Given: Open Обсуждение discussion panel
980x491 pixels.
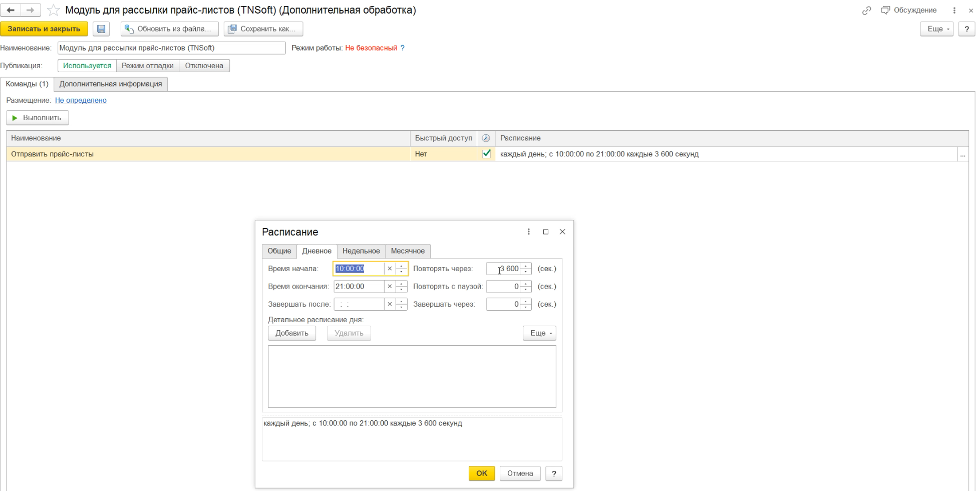Looking at the screenshot, I should [x=909, y=10].
